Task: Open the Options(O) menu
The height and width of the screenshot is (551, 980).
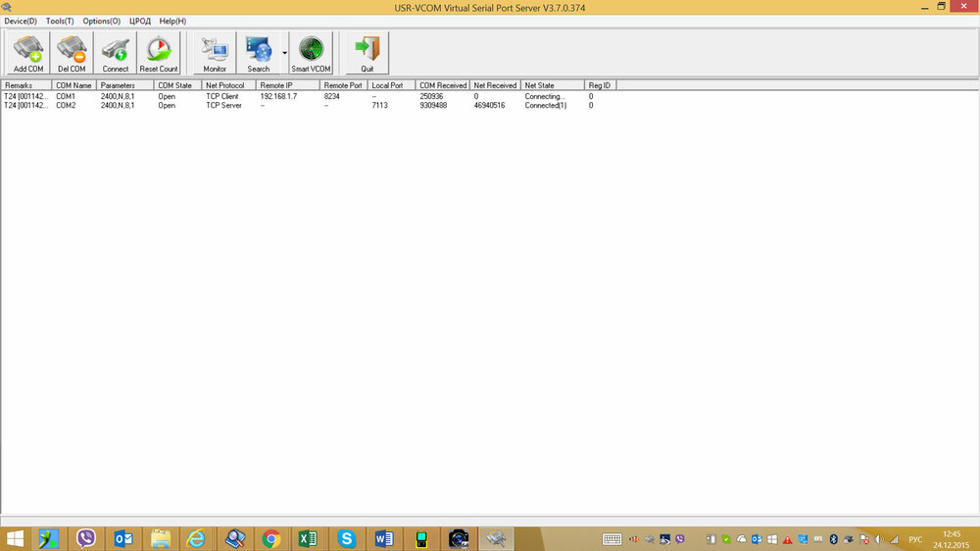Action: 101,21
